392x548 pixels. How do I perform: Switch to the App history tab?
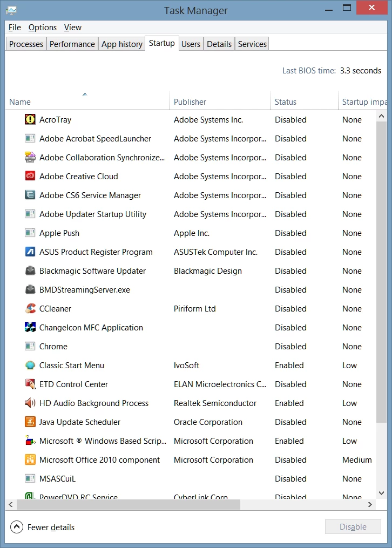click(x=121, y=44)
